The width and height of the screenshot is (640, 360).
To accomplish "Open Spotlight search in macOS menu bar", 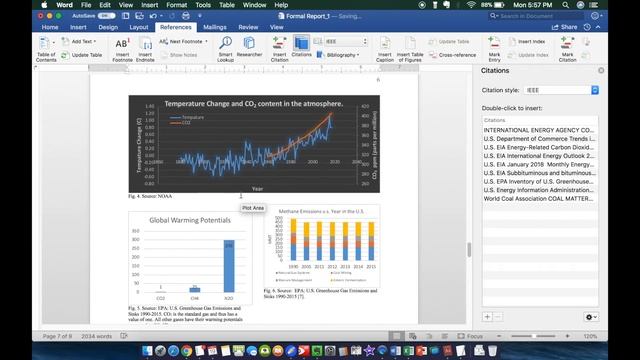I will [565, 5].
